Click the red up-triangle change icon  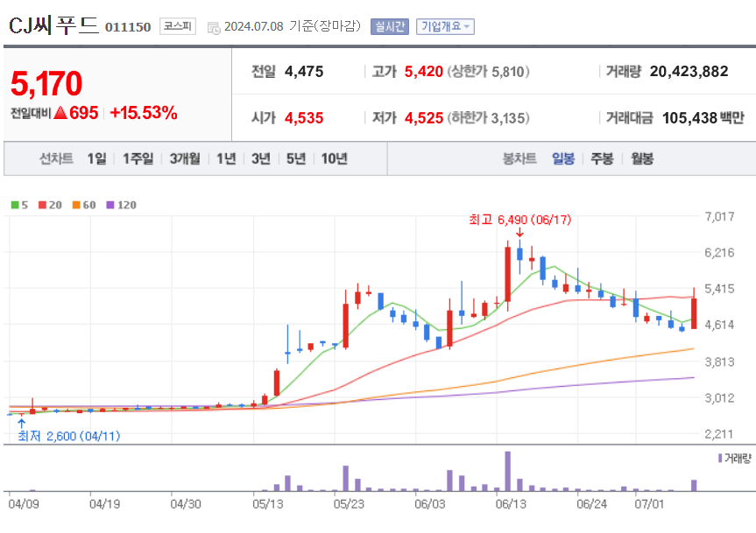click(x=60, y=113)
